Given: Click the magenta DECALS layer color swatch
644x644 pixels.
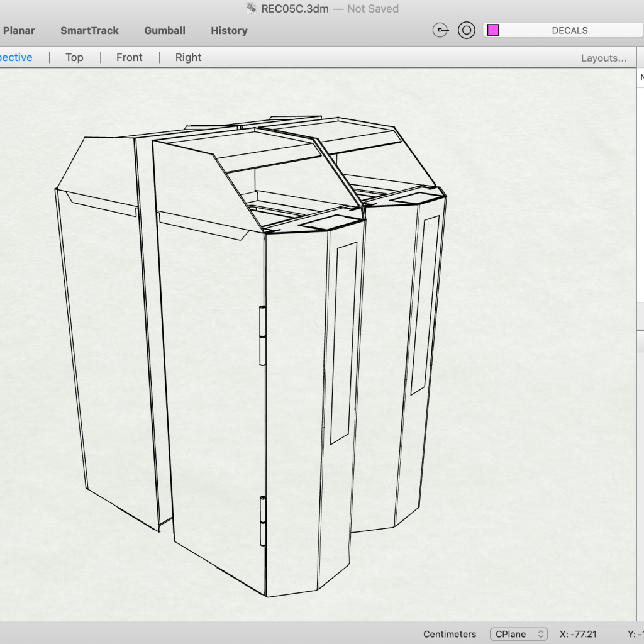Looking at the screenshot, I should tap(493, 30).
